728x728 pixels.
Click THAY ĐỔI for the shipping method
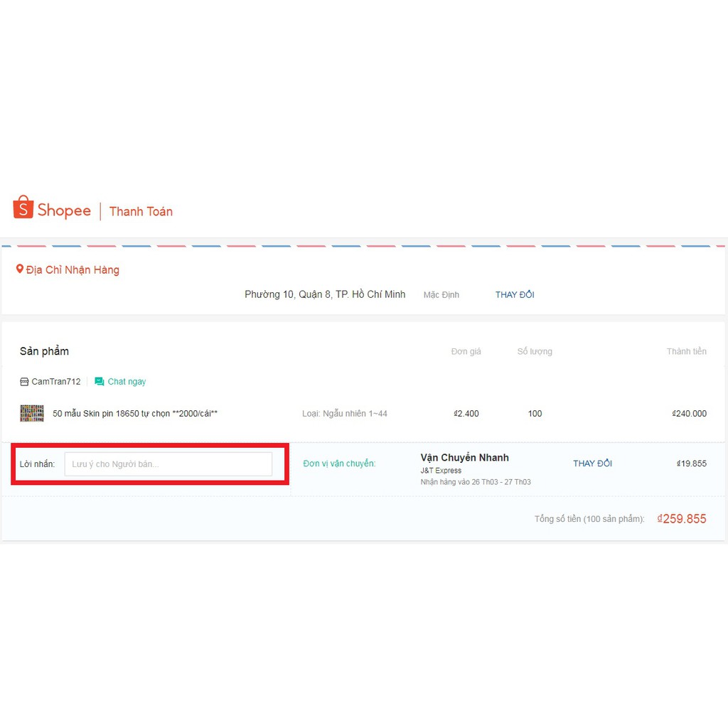(592, 464)
